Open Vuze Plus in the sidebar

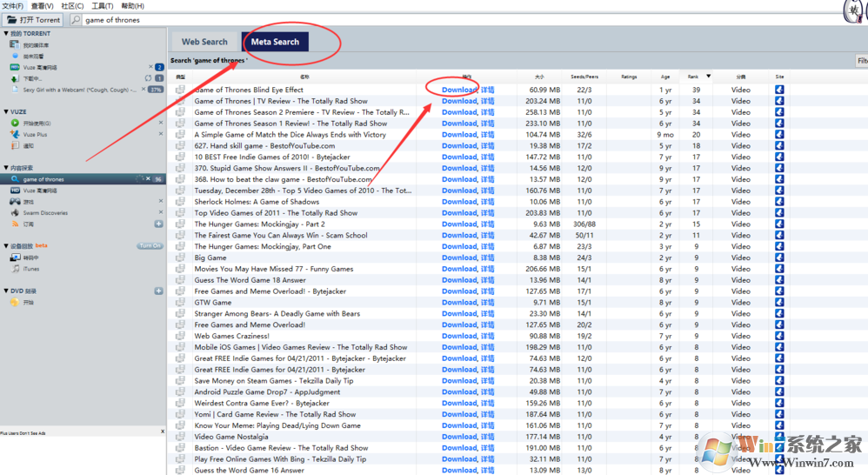pos(35,135)
